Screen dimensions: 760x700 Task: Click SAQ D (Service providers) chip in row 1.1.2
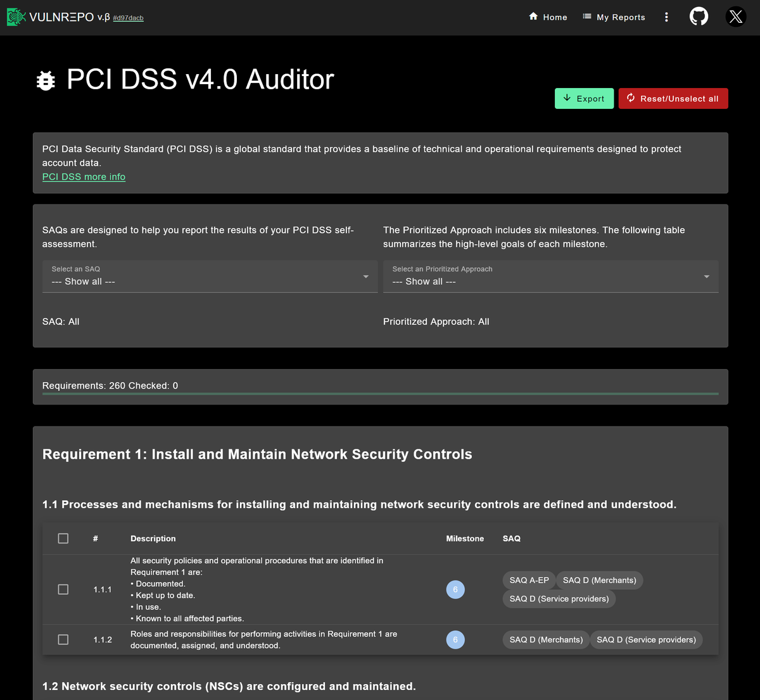tap(647, 640)
